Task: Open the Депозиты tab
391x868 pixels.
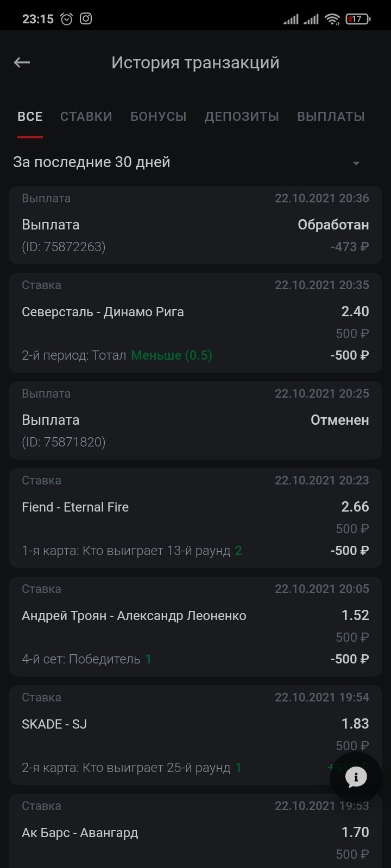Action: [242, 117]
